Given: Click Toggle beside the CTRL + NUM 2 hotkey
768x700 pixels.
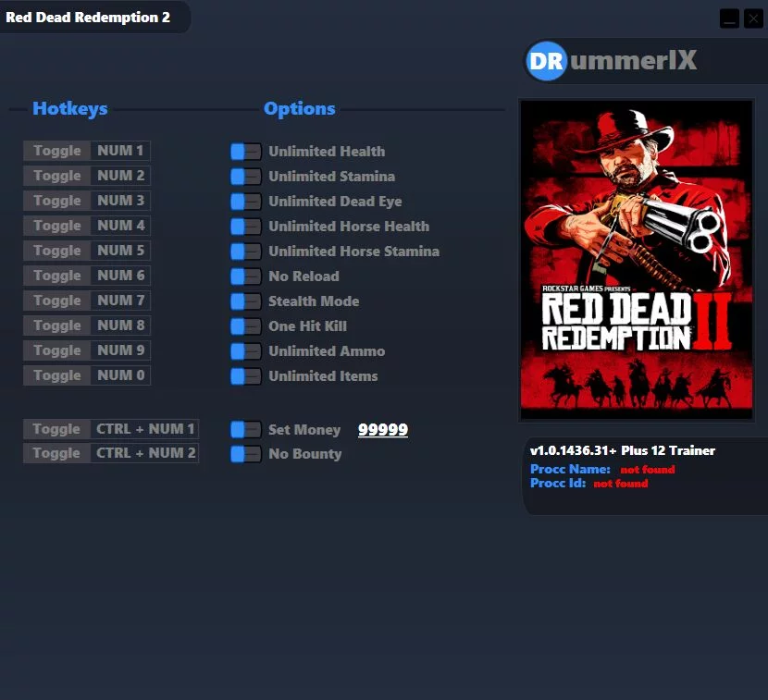Looking at the screenshot, I should [56, 453].
